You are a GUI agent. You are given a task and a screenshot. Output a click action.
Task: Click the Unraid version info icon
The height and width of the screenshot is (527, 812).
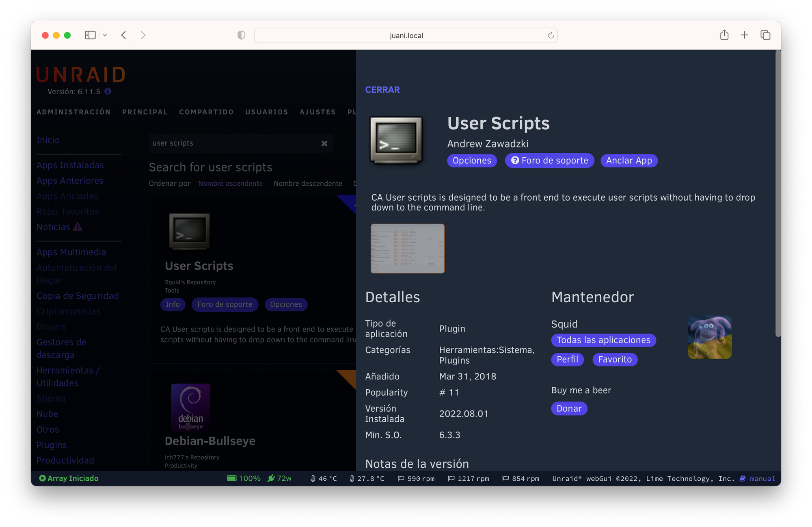click(108, 91)
